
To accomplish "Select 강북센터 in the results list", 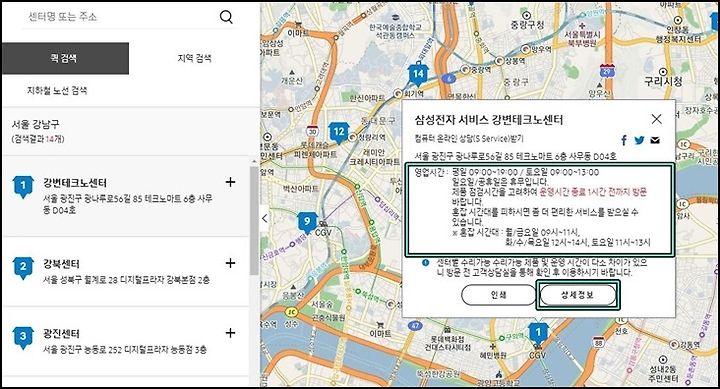I will pos(61,264).
